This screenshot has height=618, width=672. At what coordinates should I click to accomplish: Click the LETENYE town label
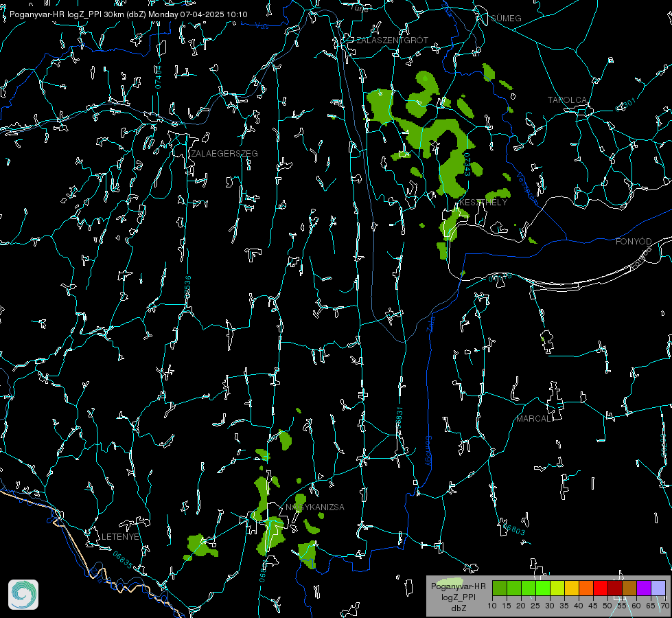click(x=120, y=536)
